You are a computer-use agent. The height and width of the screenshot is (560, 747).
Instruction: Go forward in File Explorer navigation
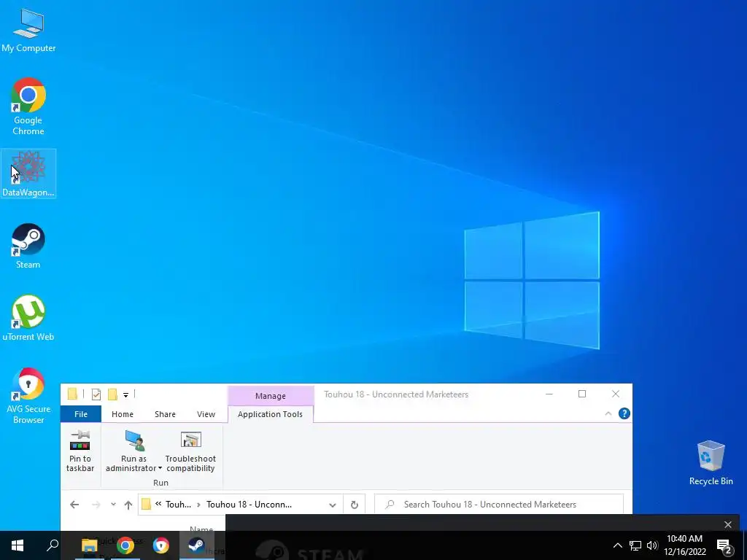(96, 505)
